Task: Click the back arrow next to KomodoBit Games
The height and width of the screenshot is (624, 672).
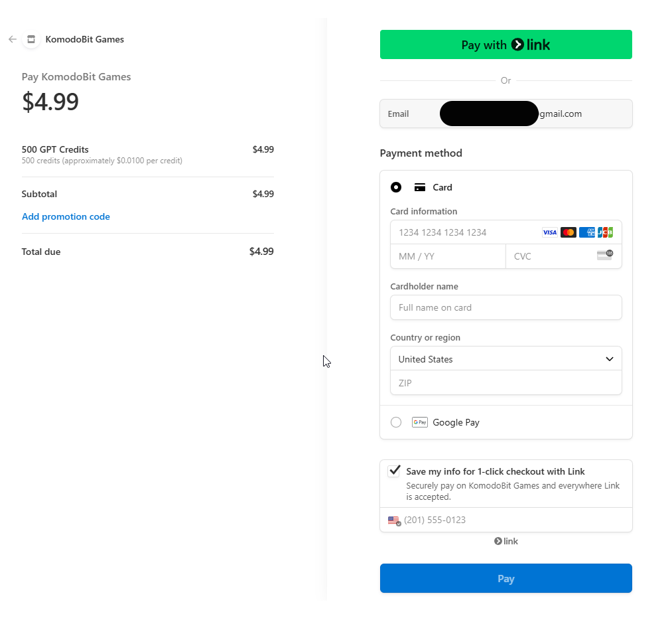Action: coord(12,39)
